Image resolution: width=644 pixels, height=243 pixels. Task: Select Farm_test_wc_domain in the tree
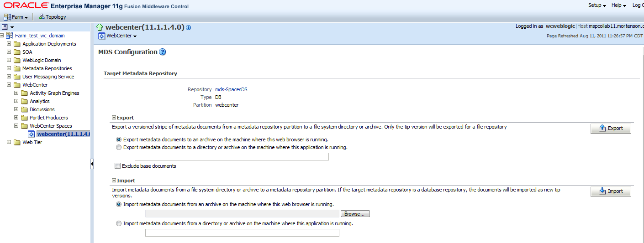point(40,36)
